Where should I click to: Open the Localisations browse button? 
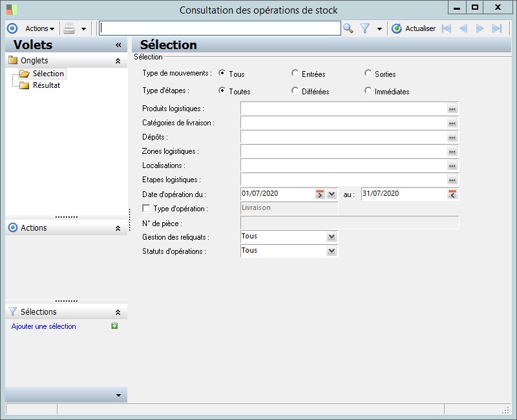(x=452, y=165)
